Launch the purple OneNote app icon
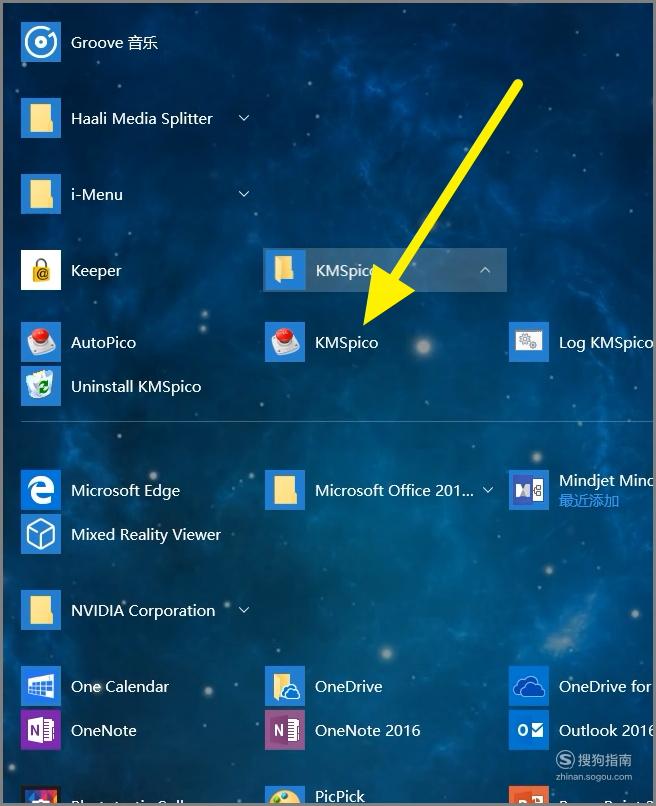This screenshot has width=656, height=806. pyautogui.click(x=41, y=730)
